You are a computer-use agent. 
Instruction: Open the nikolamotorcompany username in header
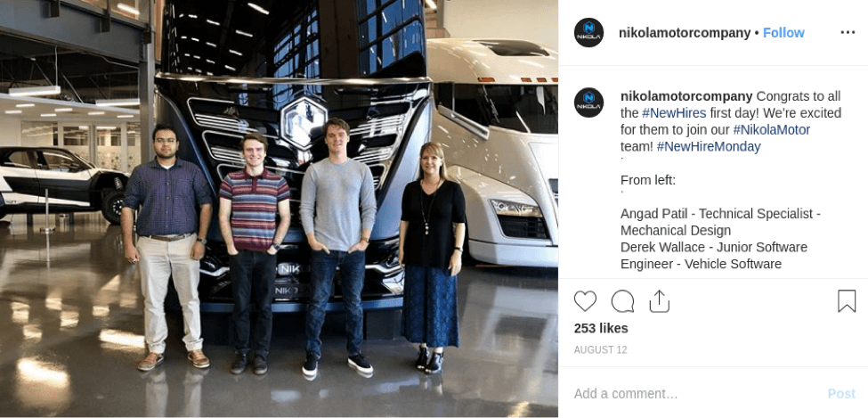[x=685, y=33]
